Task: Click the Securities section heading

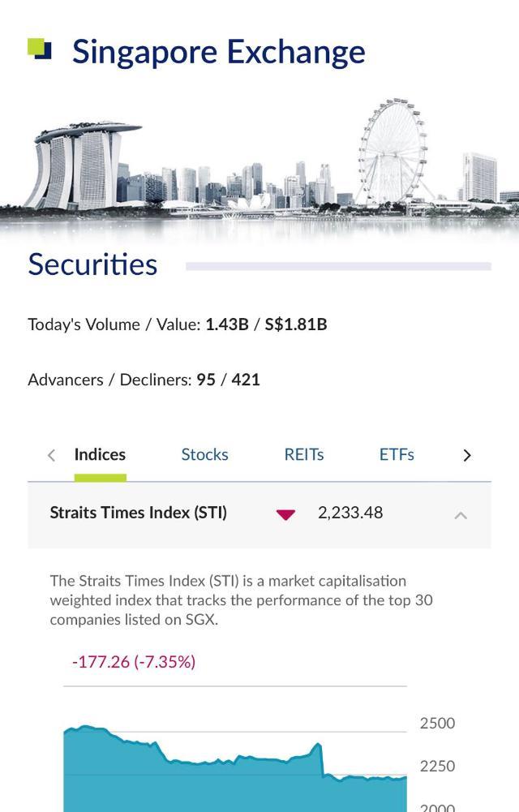Action: pos(92,264)
